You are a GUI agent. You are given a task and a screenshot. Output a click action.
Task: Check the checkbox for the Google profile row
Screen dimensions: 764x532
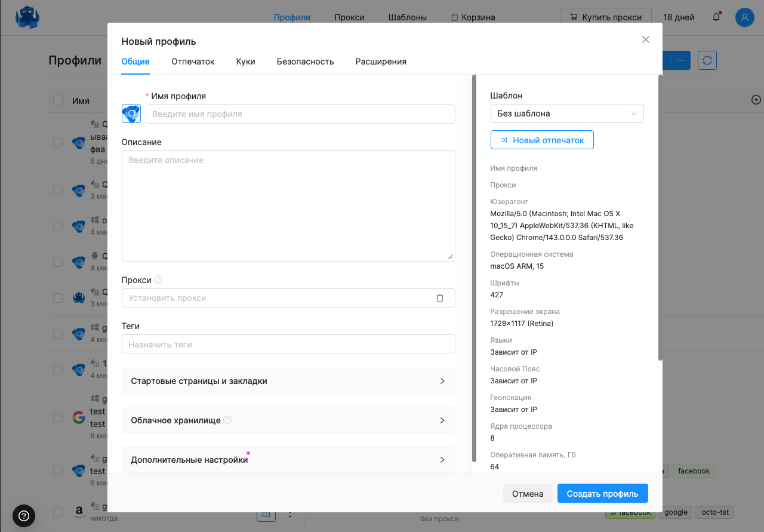point(58,417)
